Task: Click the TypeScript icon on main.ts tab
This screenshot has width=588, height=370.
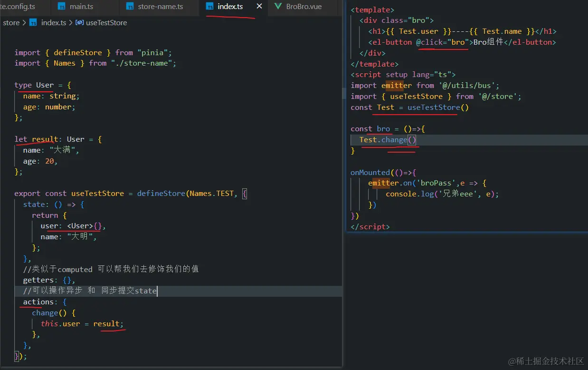Action: click(62, 7)
